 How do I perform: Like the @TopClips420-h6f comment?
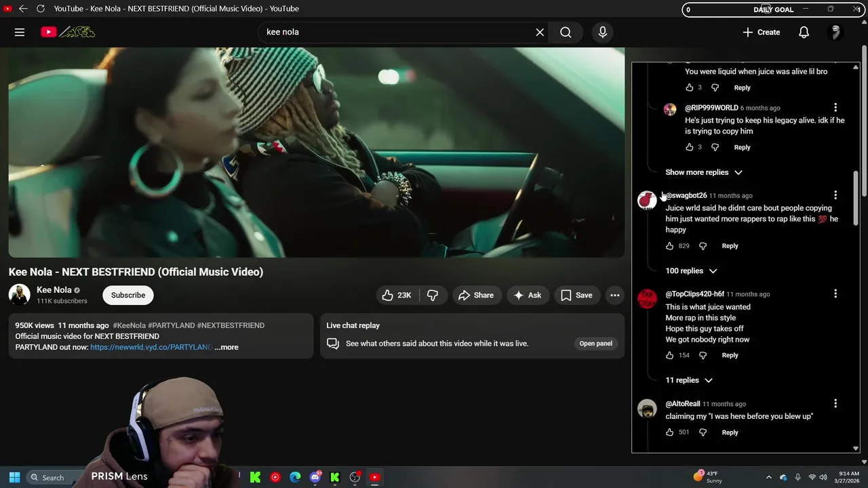tap(670, 355)
